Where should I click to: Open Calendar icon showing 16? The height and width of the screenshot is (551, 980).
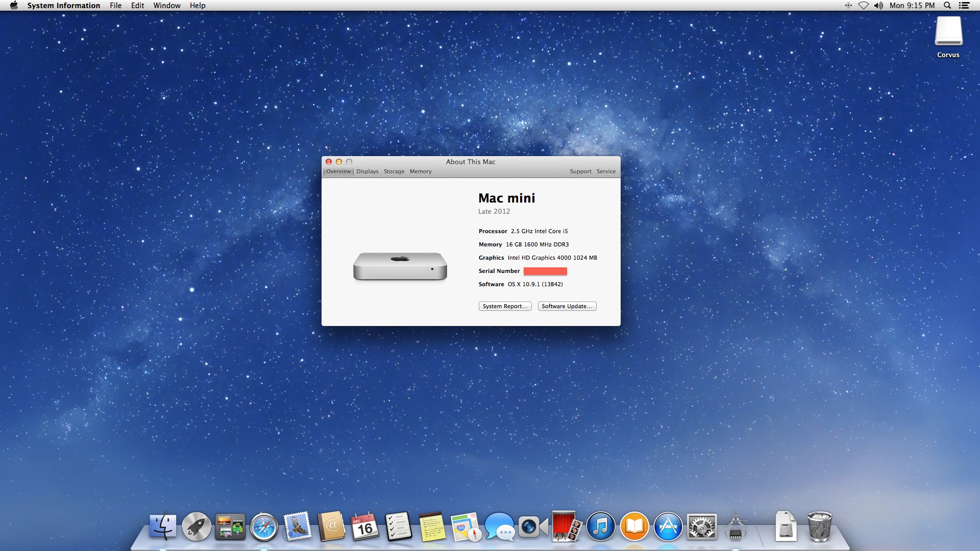(x=365, y=527)
